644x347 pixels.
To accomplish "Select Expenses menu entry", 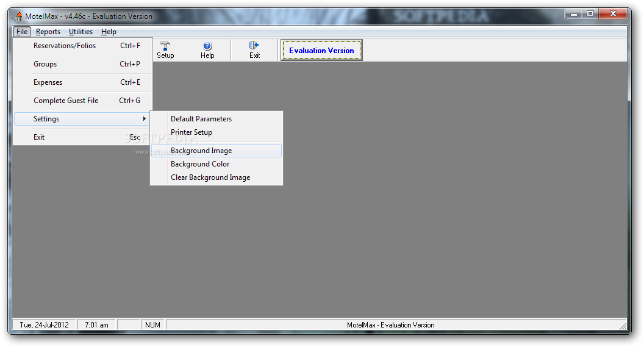I will click(83, 82).
